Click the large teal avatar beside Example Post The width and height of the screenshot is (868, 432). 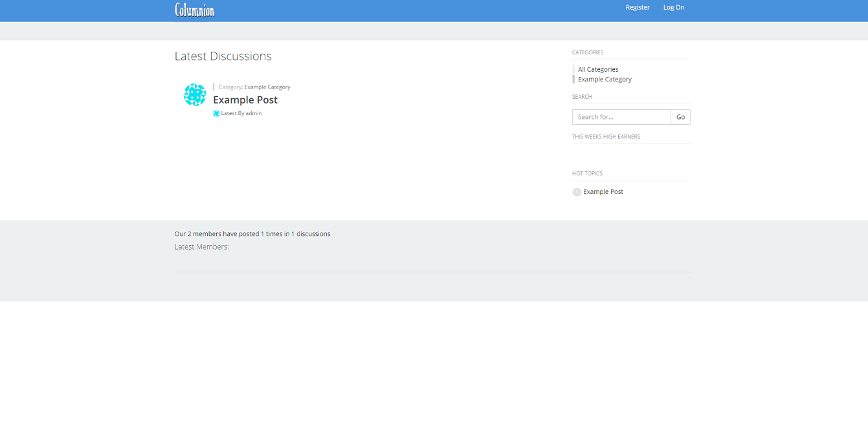pos(195,95)
